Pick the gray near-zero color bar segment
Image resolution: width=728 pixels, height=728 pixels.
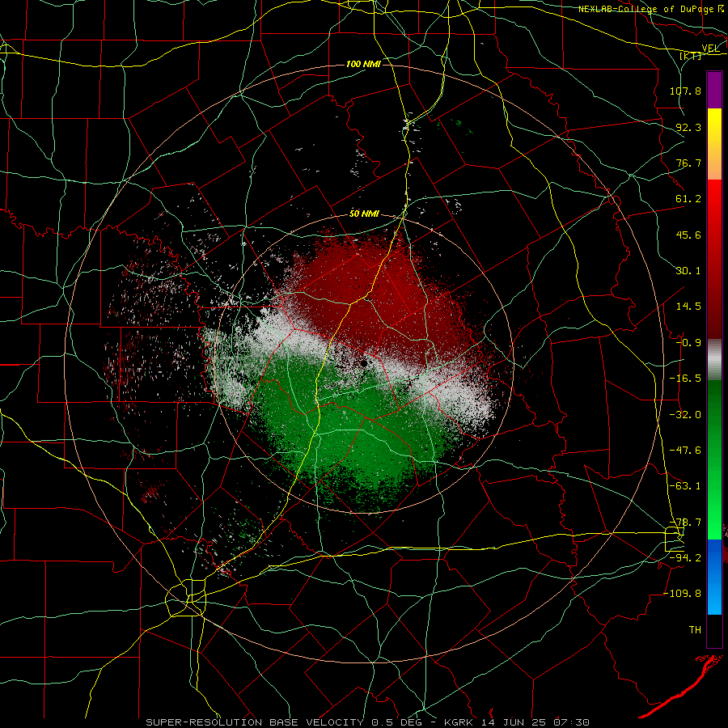coord(714,359)
